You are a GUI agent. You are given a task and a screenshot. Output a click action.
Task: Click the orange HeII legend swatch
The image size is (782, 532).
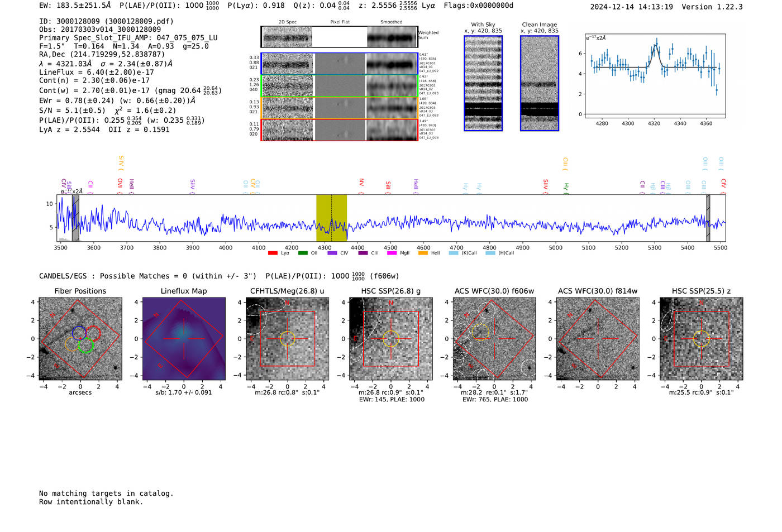click(x=423, y=253)
